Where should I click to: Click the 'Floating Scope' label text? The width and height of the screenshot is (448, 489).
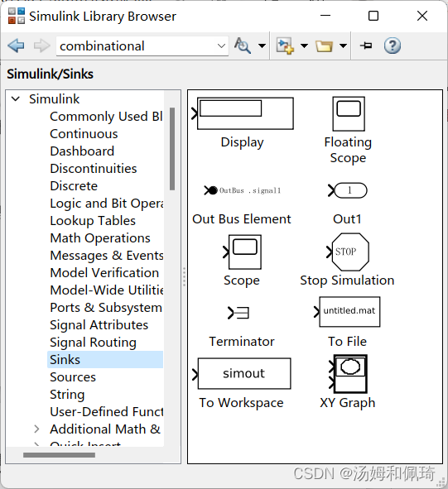pos(348,150)
